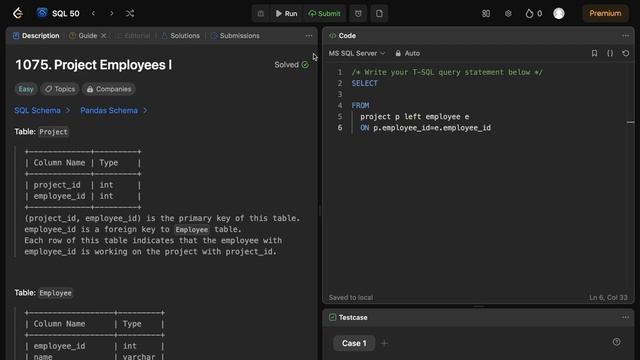Click the SELECT keyword on line 2
The image size is (640, 360).
click(x=364, y=83)
